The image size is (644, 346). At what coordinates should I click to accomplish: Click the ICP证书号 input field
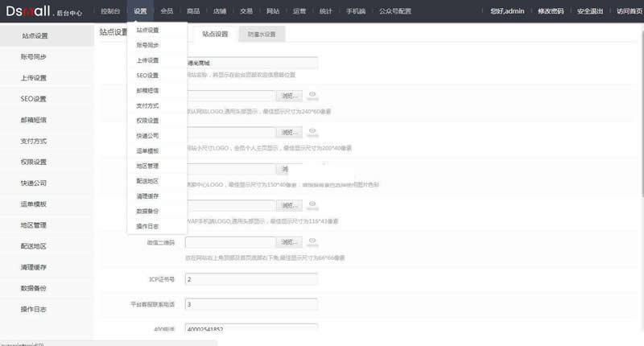tap(251, 279)
